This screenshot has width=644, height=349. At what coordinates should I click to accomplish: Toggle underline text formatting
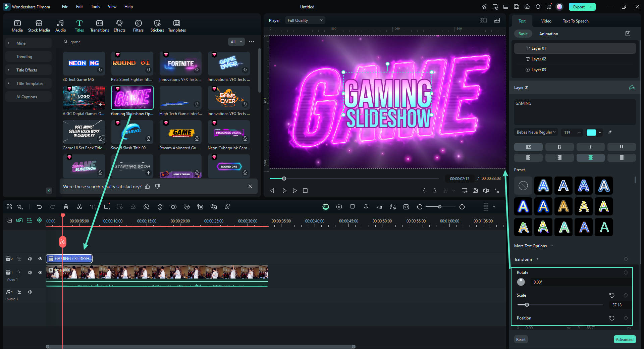click(622, 147)
